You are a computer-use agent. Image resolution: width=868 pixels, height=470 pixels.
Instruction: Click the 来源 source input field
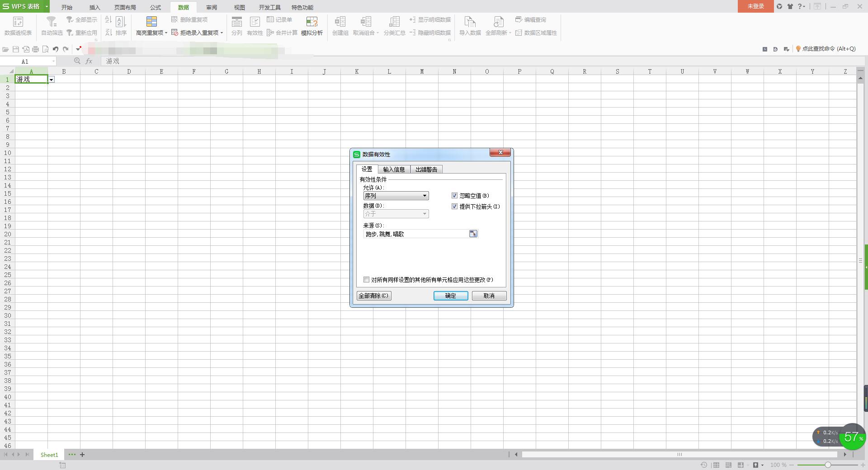coord(415,234)
